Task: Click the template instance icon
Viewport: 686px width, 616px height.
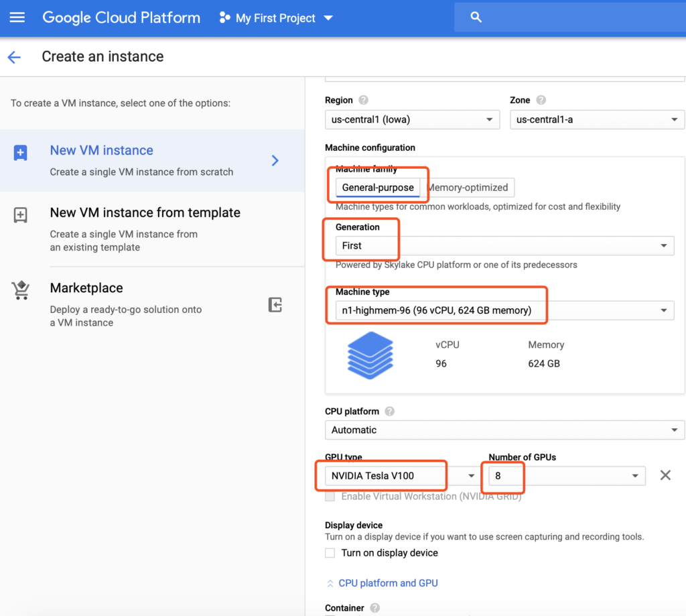Action: coord(21,215)
